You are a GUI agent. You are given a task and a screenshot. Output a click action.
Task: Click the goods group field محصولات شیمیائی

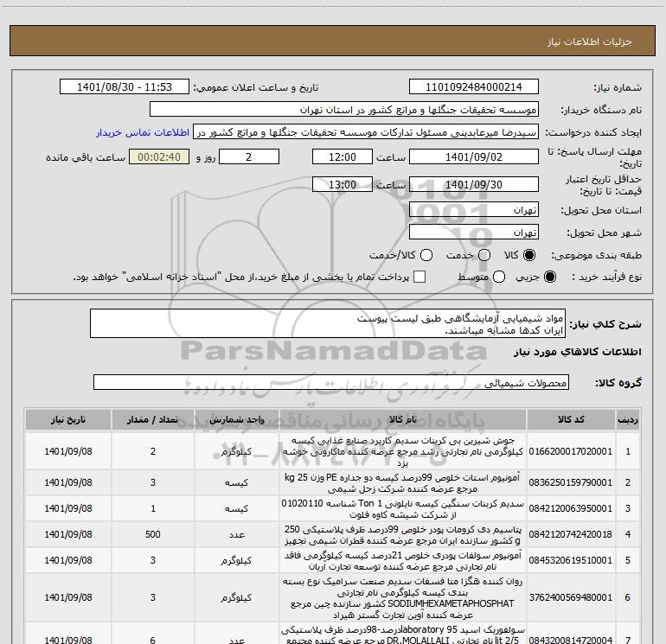click(x=331, y=382)
